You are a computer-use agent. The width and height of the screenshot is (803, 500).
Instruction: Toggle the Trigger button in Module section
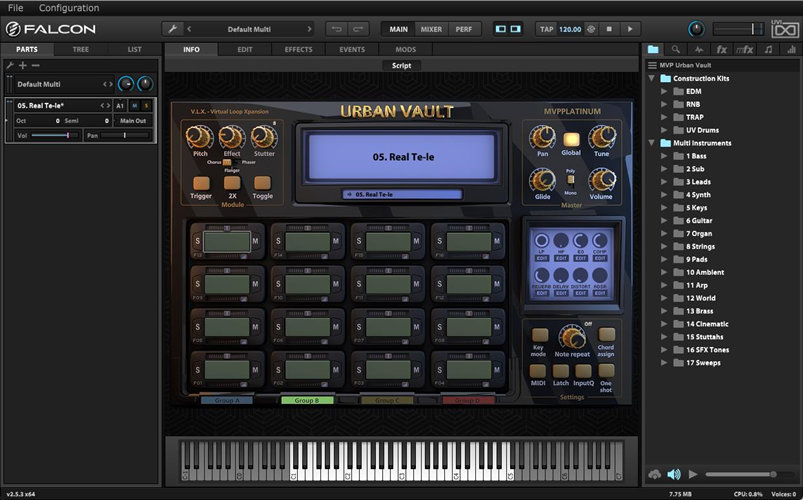click(x=201, y=183)
